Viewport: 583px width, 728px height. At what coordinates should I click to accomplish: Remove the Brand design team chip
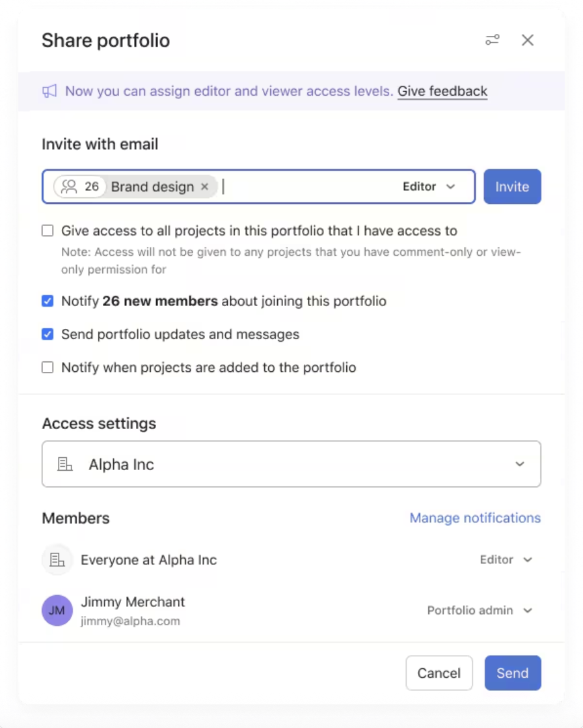point(204,187)
